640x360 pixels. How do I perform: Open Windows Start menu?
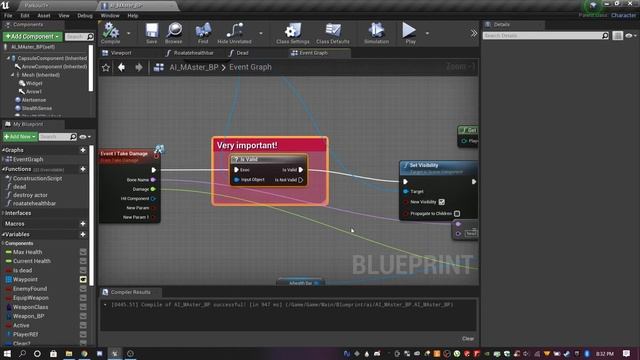pyautogui.click(x=7, y=353)
